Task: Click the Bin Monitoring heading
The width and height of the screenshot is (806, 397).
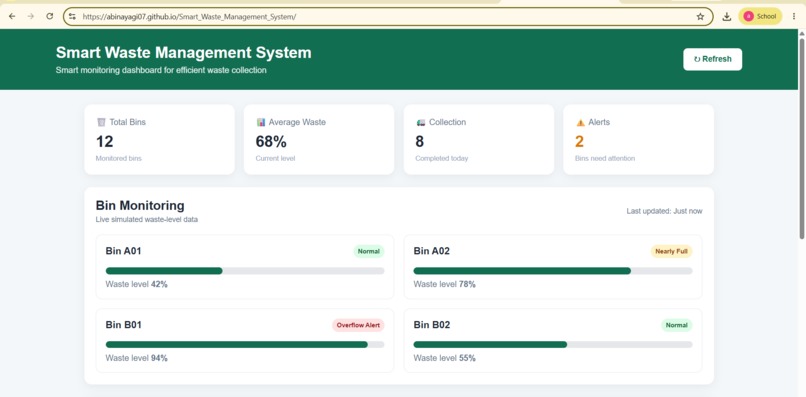Action: pos(140,205)
